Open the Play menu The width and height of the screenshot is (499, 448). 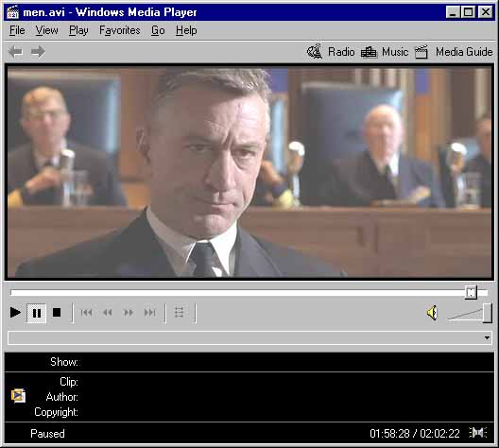coord(78,30)
